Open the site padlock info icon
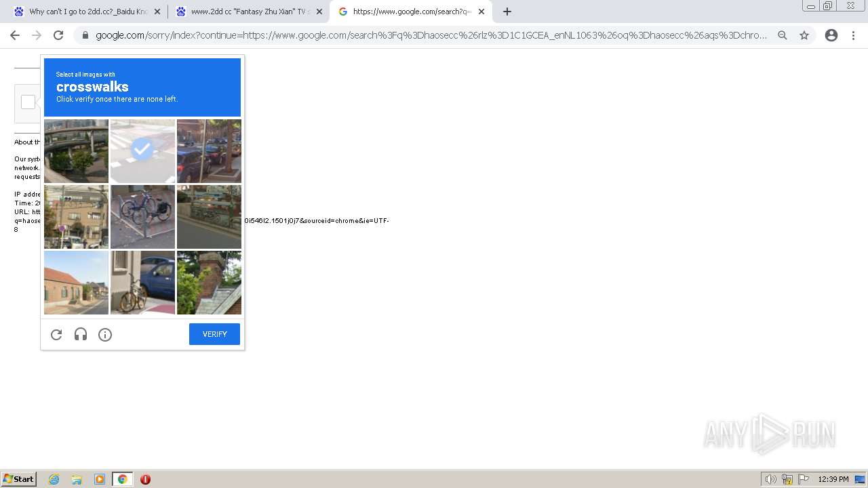The height and width of the screenshot is (488, 868). click(85, 35)
